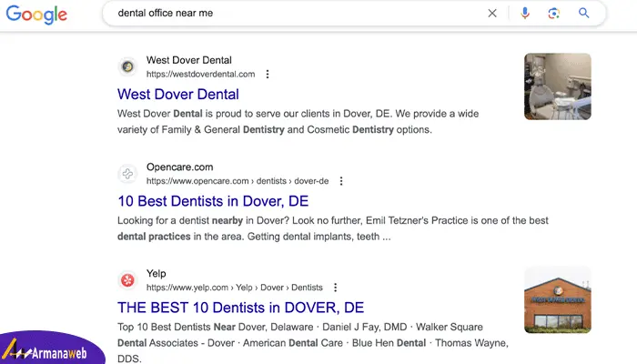This screenshot has height=364, width=637.
Task: Open more options for West Dover Dental result
Action: [x=268, y=75]
